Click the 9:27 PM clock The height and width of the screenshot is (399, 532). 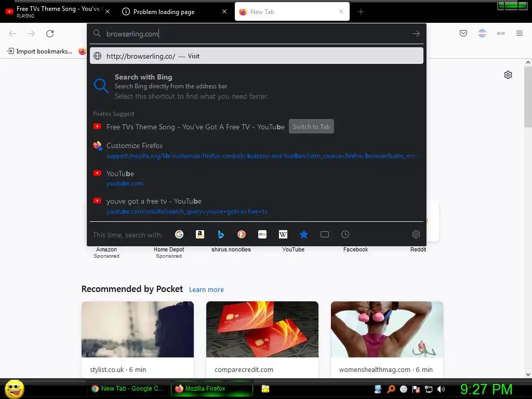click(x=486, y=389)
